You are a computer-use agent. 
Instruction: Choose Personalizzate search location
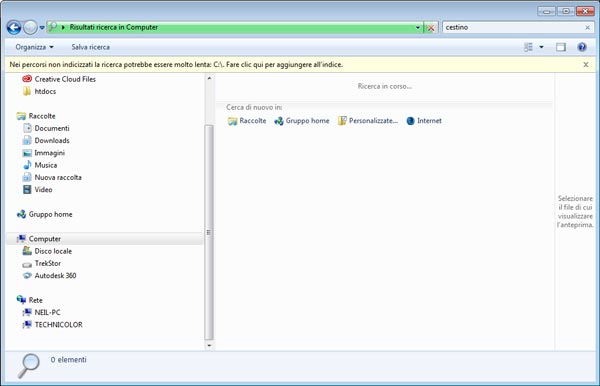(x=368, y=121)
